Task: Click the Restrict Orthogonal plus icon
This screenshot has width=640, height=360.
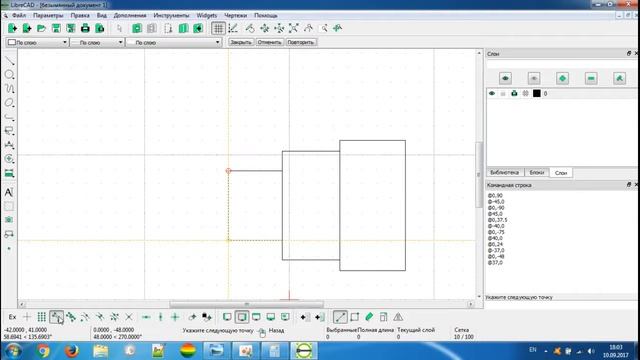Action: pos(175,317)
